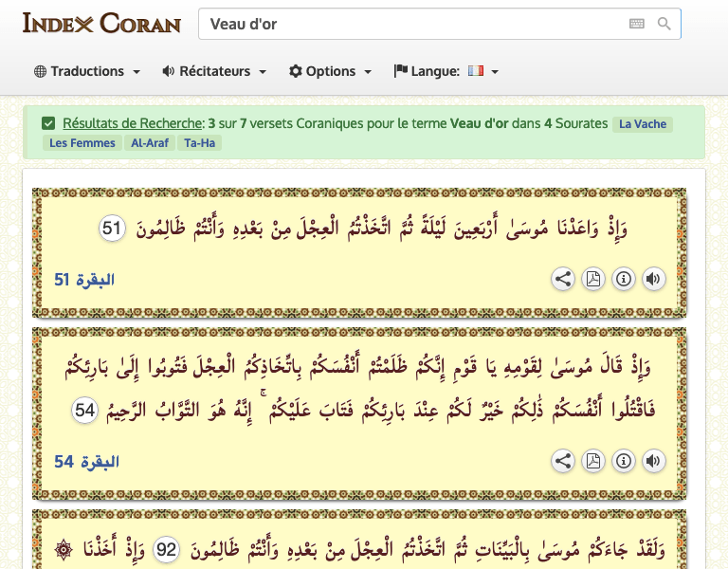The height and width of the screenshot is (569, 728).
Task: Open the virtual keyboard icon in search box
Action: click(x=637, y=24)
